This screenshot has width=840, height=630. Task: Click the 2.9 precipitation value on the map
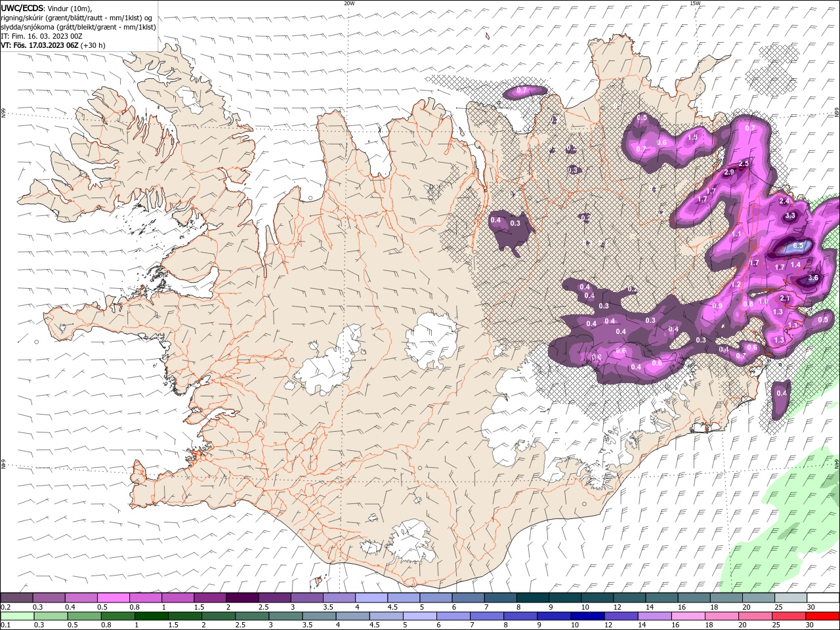[x=729, y=172]
